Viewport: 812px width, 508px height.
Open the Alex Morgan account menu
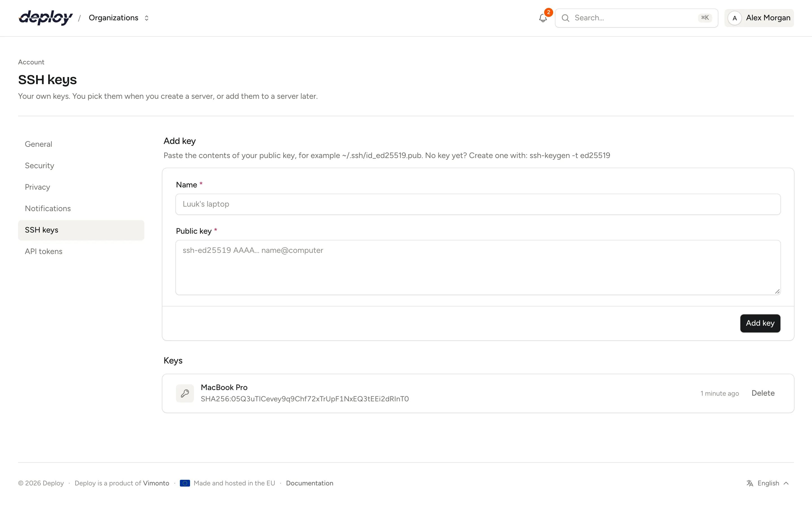tap(759, 18)
